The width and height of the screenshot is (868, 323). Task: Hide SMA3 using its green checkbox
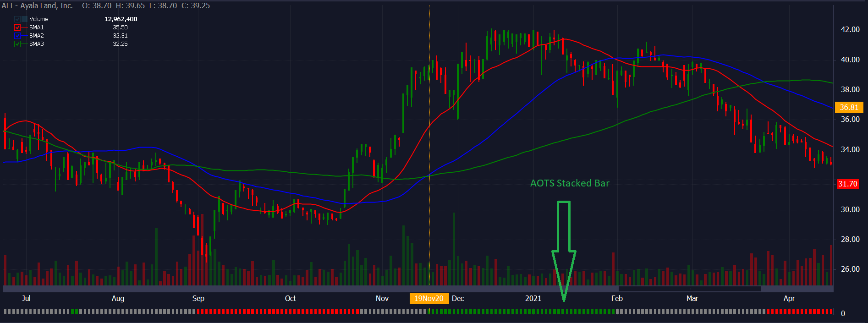(x=17, y=44)
